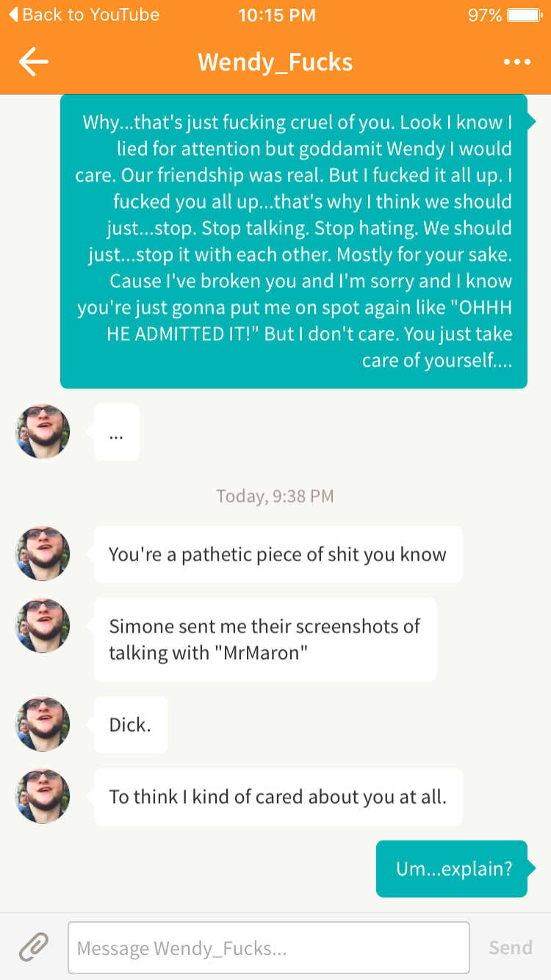
Task: Tap the avatar beside the 'Dick.' message
Action: click(x=43, y=724)
